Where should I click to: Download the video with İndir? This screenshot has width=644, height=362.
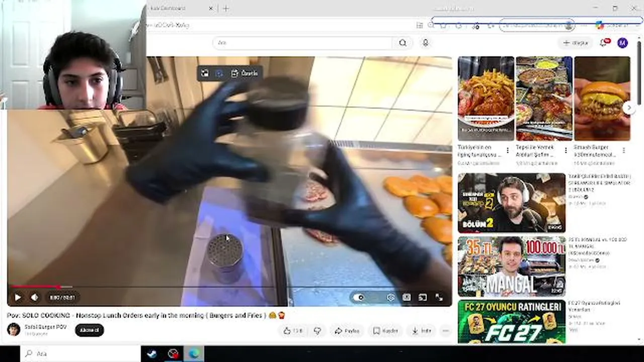pos(422,331)
